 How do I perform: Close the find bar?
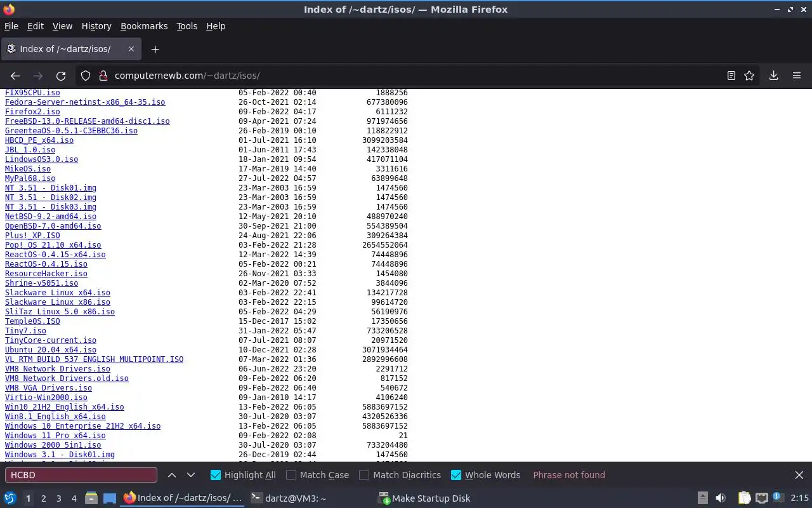coord(799,475)
